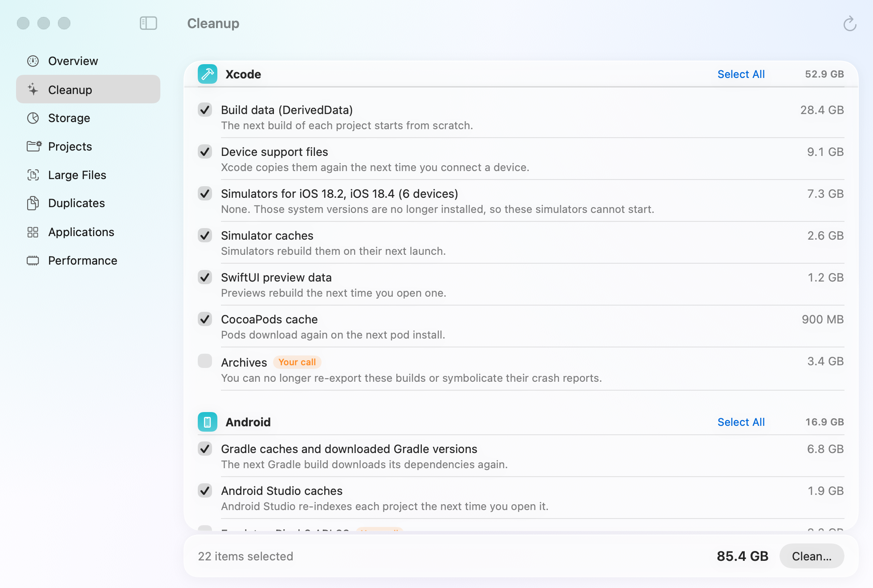Viewport: 873px width, 588px height.
Task: Click the 900 MB size value
Action: pos(823,319)
